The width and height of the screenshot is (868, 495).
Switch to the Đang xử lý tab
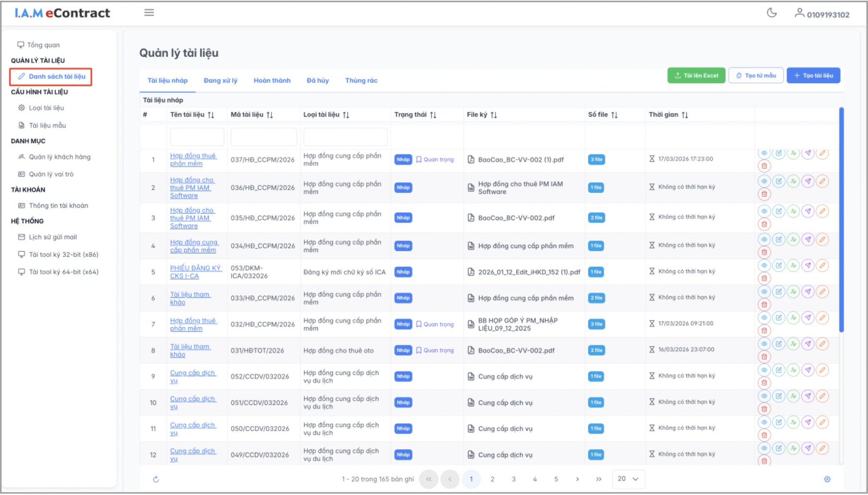coord(220,80)
